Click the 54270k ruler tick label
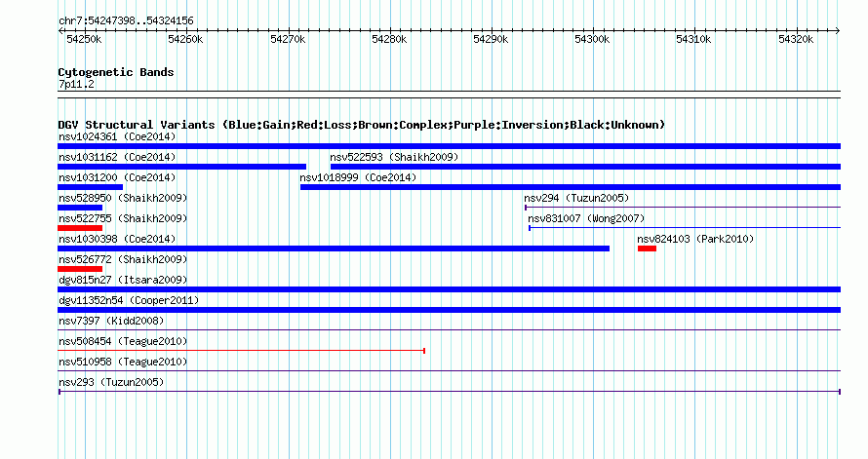The image size is (868, 459). coord(288,39)
